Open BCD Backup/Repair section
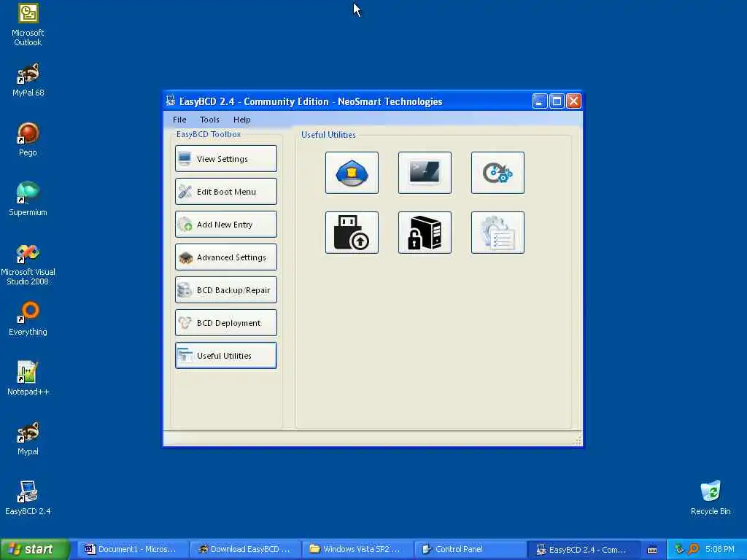The height and width of the screenshot is (560, 747). pos(226,290)
